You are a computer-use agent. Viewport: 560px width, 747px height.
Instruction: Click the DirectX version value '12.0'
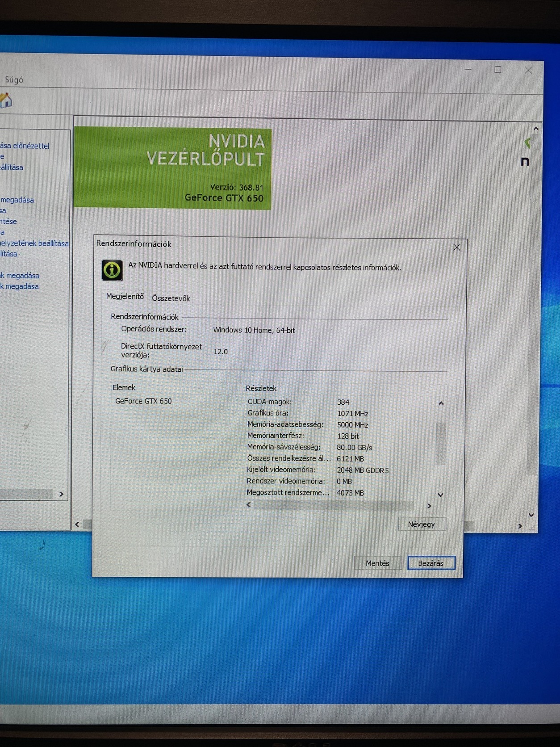tap(221, 352)
